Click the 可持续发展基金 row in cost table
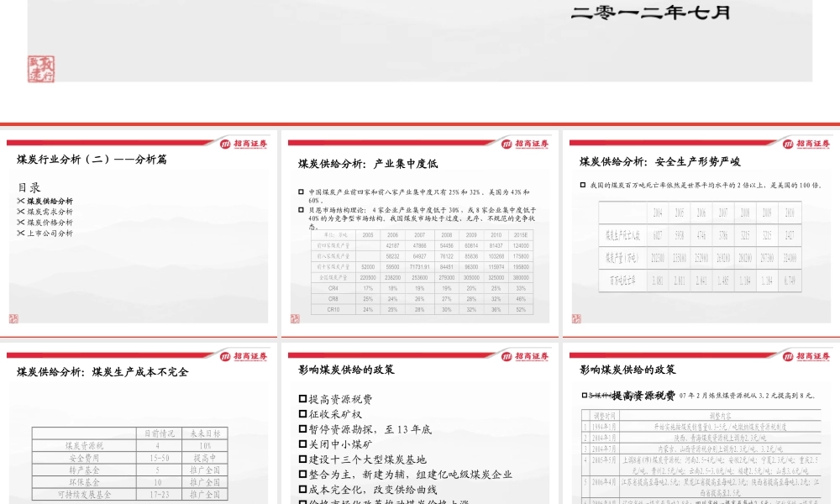Viewport: 840px width, 504px height. (x=130, y=495)
